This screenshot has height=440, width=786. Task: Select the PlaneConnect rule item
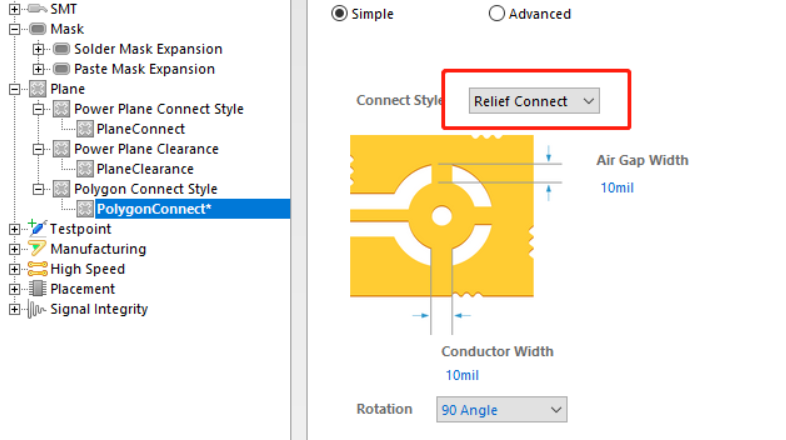click(140, 129)
